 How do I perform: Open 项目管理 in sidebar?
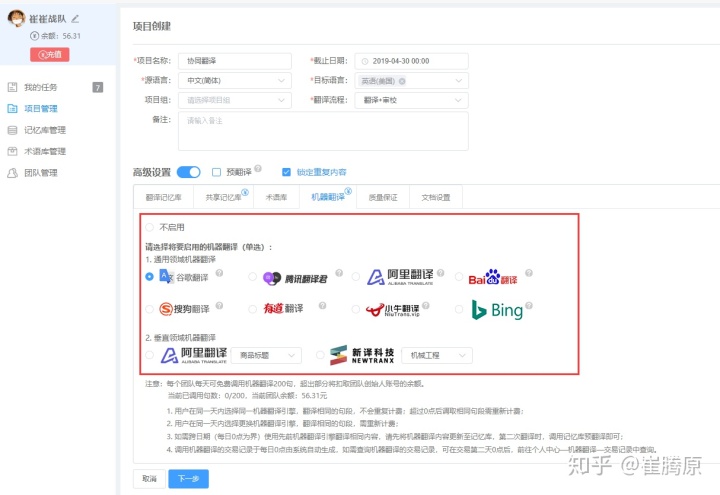click(x=40, y=109)
